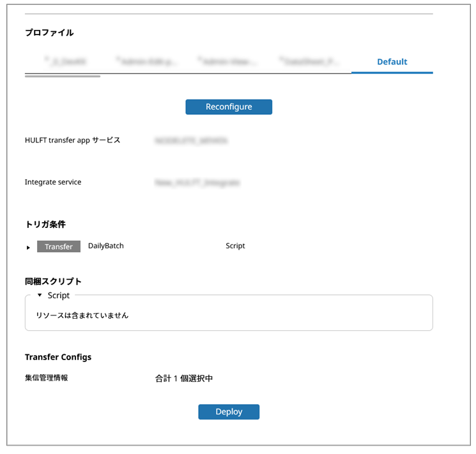
Task: Click the トリガ条件 section heading
Action: click(x=45, y=224)
